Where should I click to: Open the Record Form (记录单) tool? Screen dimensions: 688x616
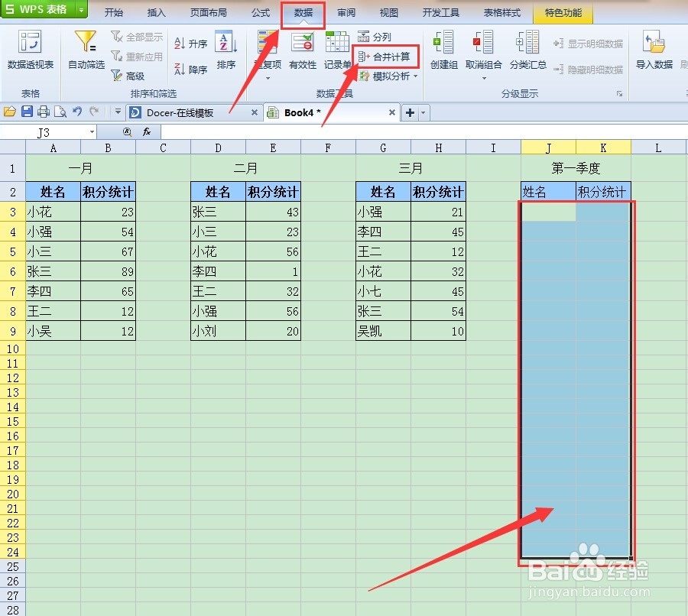[337, 50]
